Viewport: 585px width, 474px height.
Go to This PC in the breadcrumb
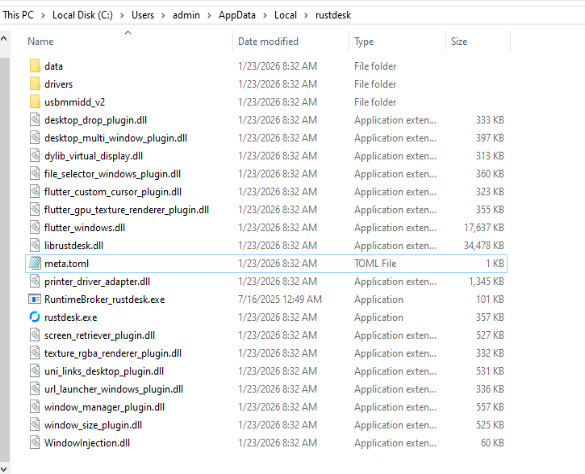pyautogui.click(x=18, y=15)
